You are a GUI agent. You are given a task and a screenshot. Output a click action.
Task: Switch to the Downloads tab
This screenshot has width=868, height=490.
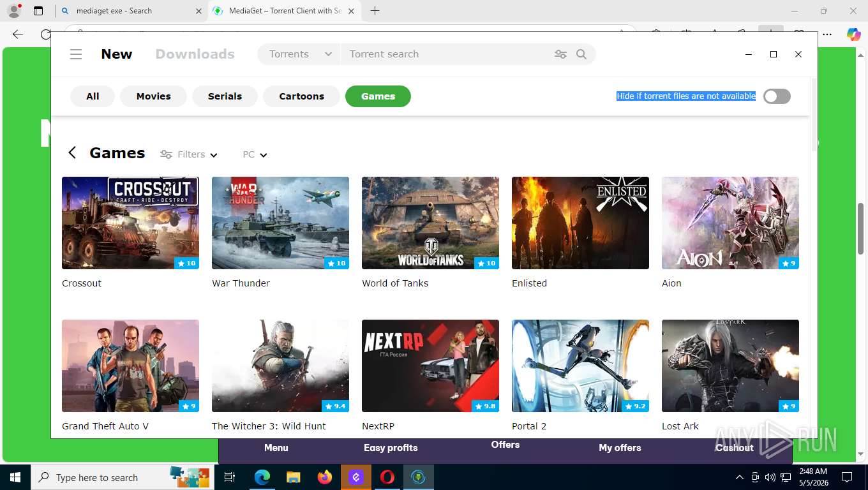click(x=195, y=54)
